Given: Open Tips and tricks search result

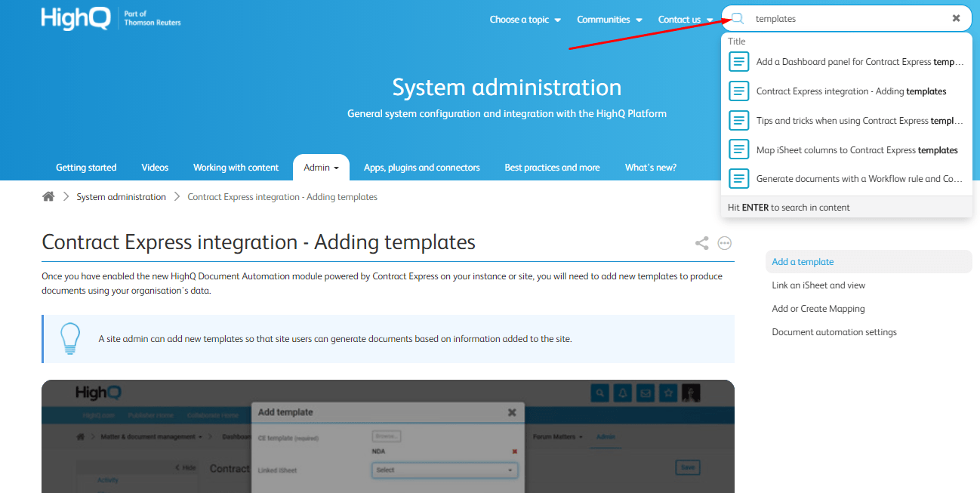Looking at the screenshot, I should pos(846,121).
